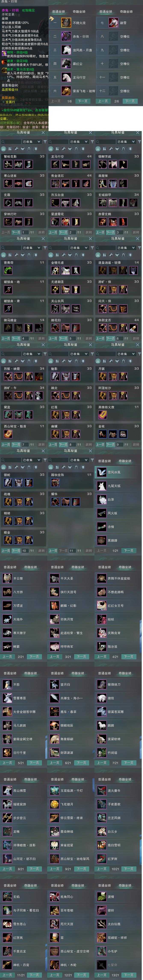The image size is (143, 980).
Task: Select the 融雪 mount icon in slot 七
Action: pos(113,23)
